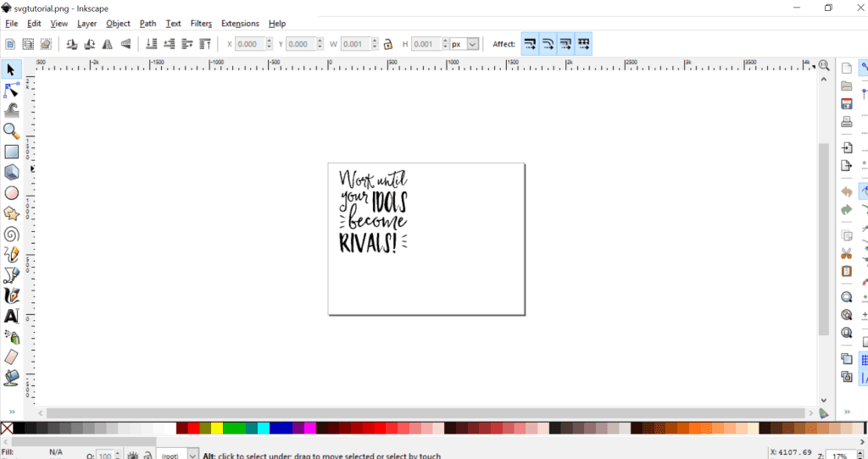
Task: Click Zoom to fit page icon
Action: (847, 332)
